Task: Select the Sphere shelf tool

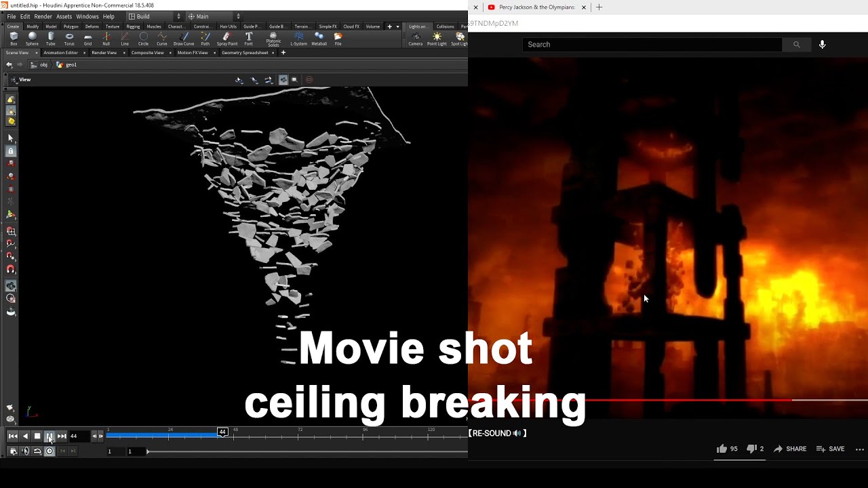Action: click(x=32, y=39)
